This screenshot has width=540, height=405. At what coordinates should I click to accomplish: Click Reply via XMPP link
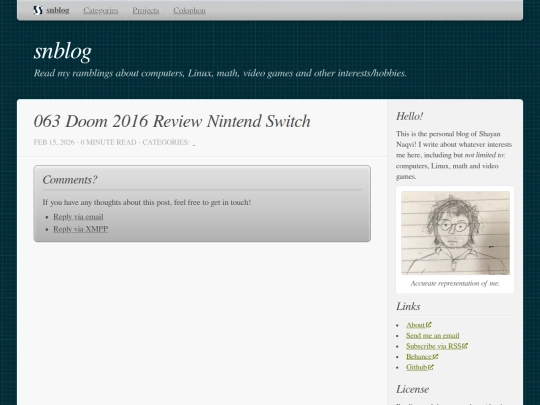click(x=81, y=229)
